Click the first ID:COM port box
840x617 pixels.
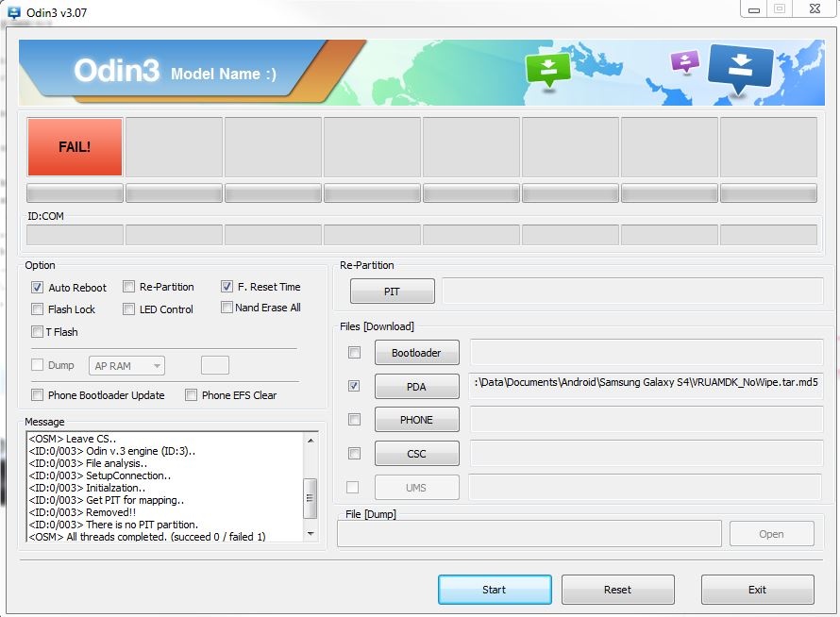[75, 235]
